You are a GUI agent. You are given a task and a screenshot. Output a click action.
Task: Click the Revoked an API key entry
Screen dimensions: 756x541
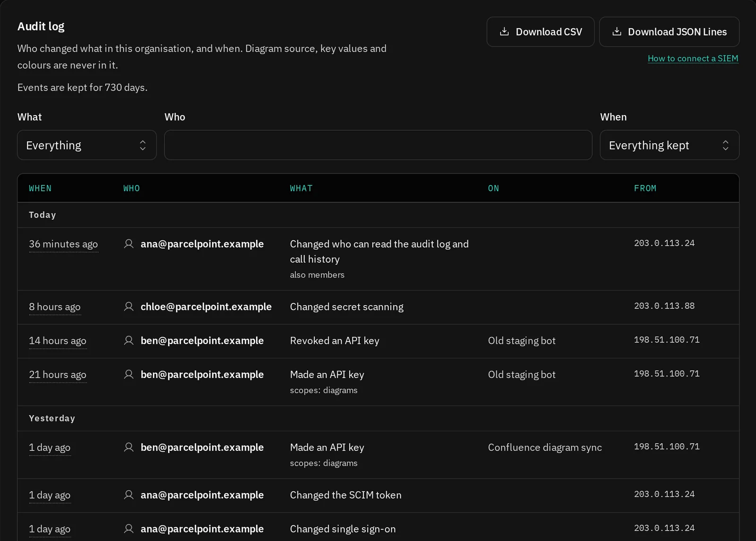coord(335,341)
